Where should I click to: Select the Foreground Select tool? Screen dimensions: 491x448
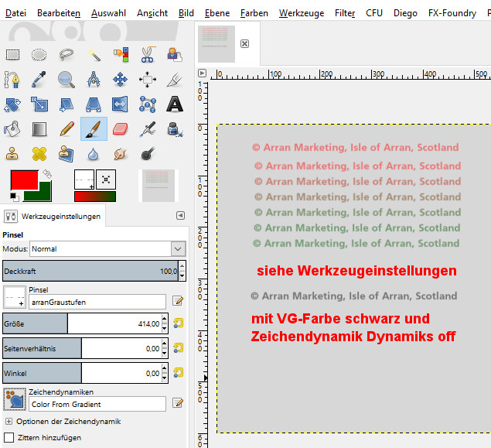(175, 54)
